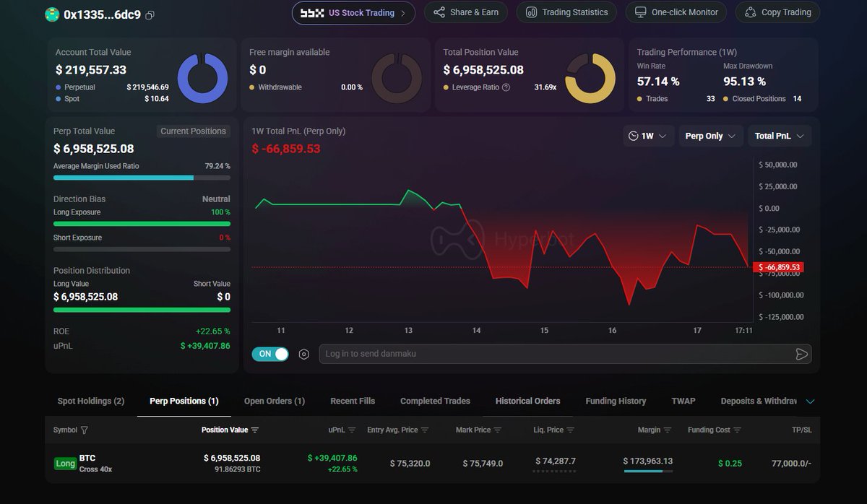Open US Stock Trading banner
The image size is (867, 504).
click(353, 12)
